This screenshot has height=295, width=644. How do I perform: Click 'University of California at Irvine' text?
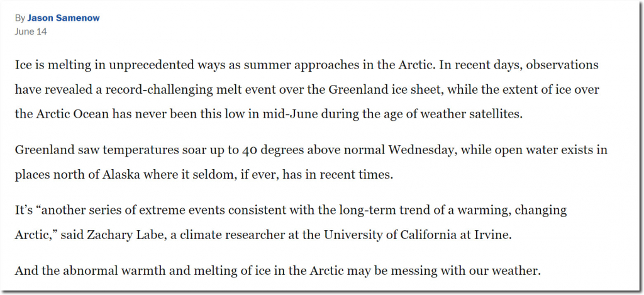tap(416, 235)
